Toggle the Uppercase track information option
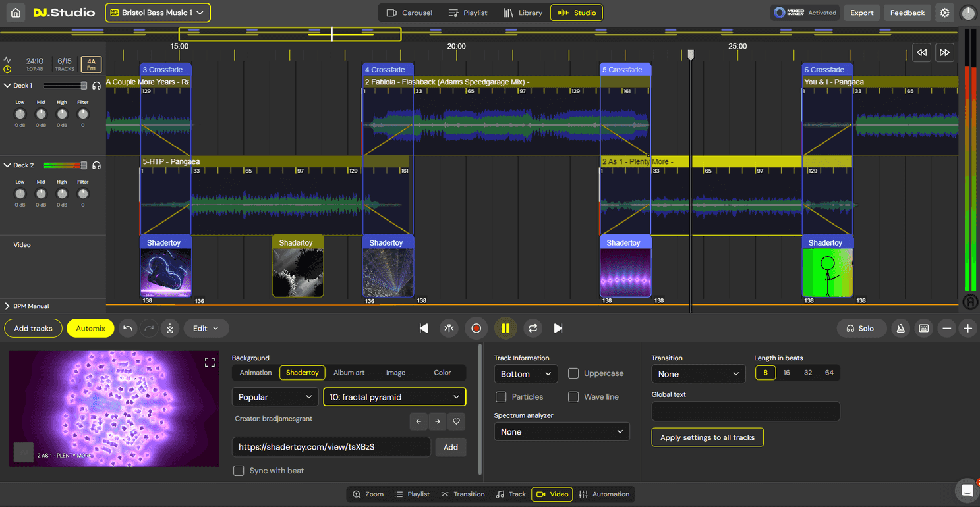Screen dimensions: 980x507 [573, 373]
